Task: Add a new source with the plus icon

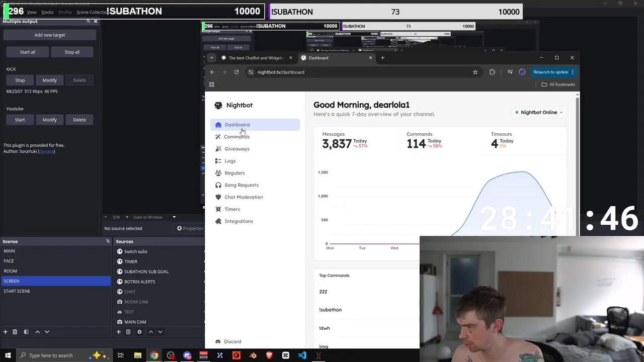Action: click(119, 332)
